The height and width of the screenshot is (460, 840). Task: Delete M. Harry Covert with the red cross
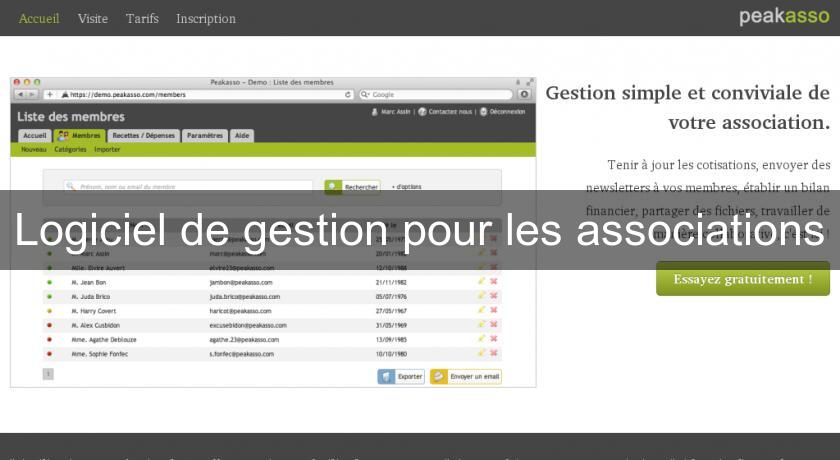tap(494, 310)
